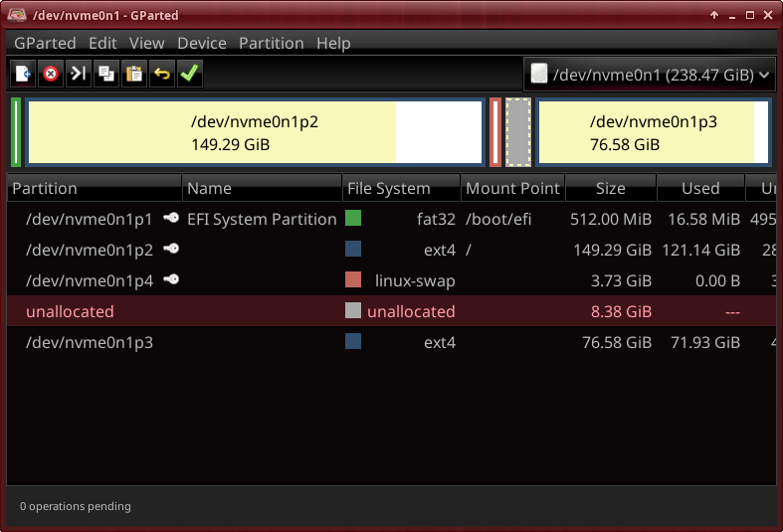Open the View menu

pos(147,43)
